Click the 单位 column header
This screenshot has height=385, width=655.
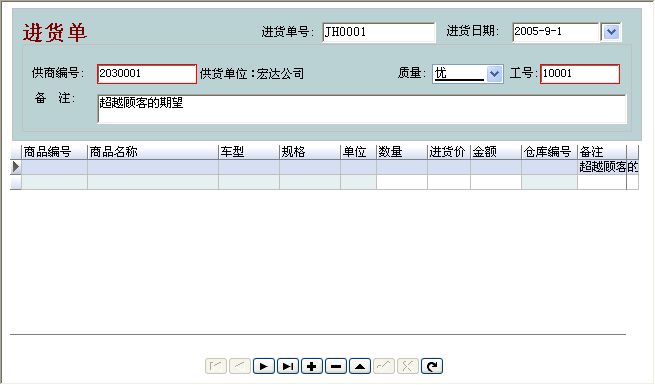pyautogui.click(x=358, y=152)
